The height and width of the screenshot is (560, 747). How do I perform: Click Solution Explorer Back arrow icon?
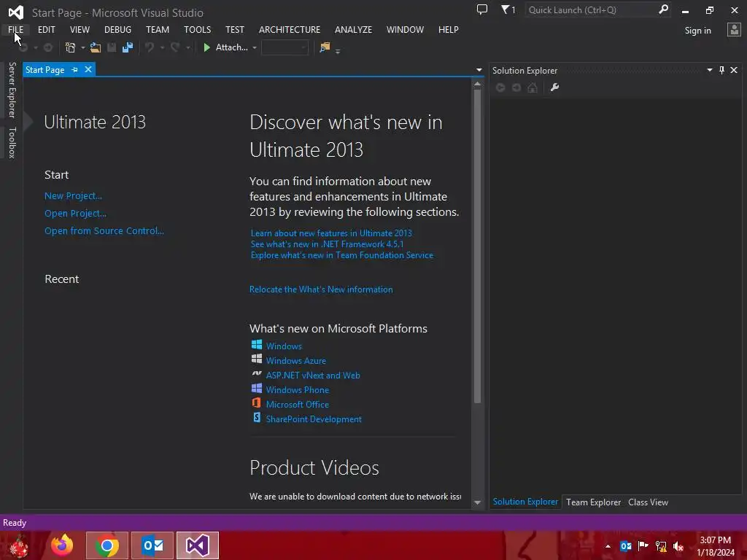point(500,87)
